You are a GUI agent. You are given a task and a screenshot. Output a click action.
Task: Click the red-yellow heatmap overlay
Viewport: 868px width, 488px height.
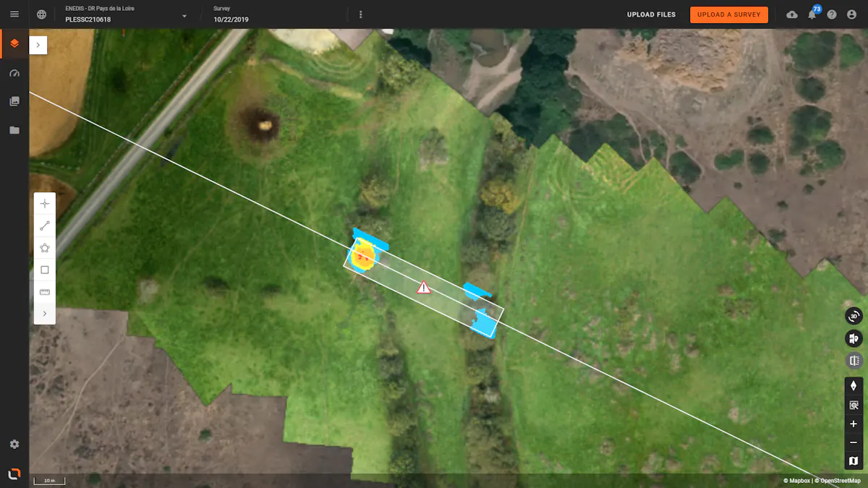(x=362, y=254)
